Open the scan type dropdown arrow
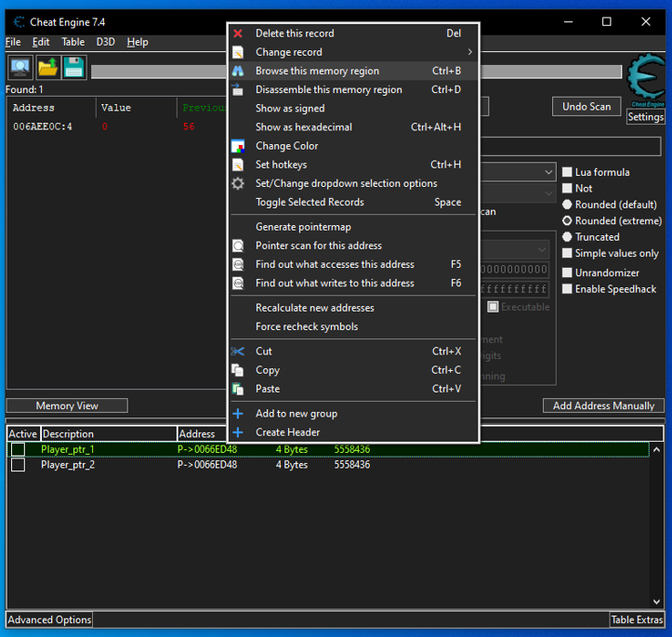The height and width of the screenshot is (637, 672). point(548,173)
